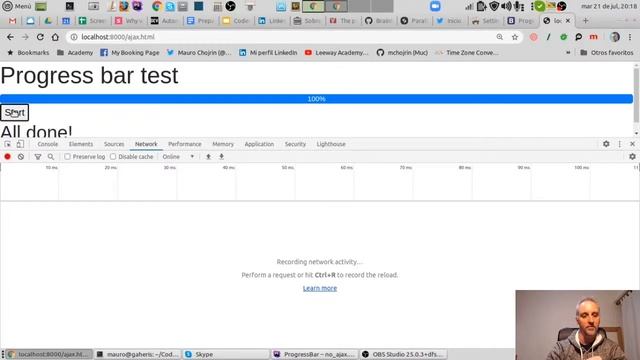Open the Leeway Academy YouTube bookmark
This screenshot has height=360, width=640.
tap(336, 53)
